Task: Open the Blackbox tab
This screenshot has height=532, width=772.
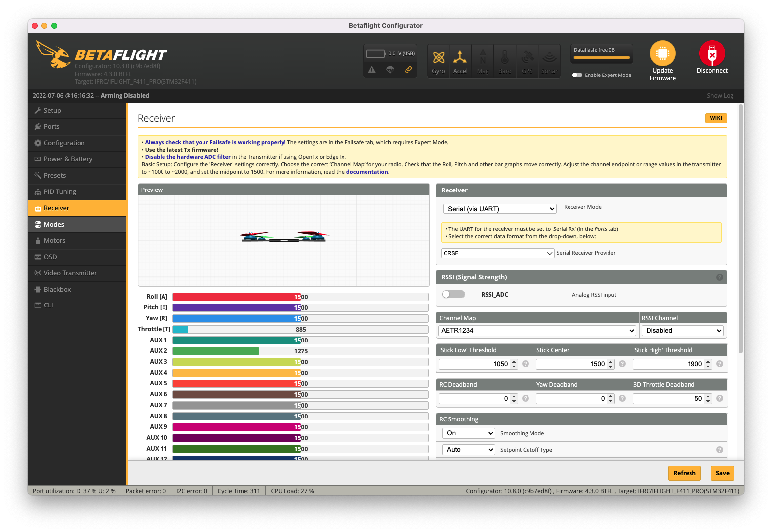Action: tap(77, 290)
